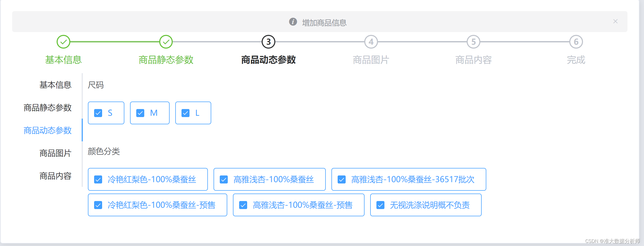Click the info icon in the dialog header
The height and width of the screenshot is (246, 644).
pos(293,22)
